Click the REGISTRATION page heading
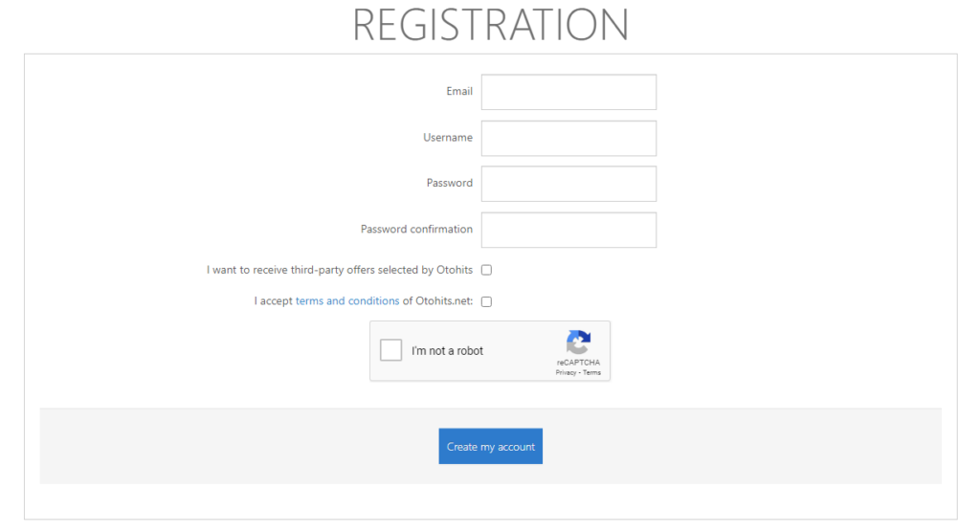 pyautogui.click(x=491, y=25)
